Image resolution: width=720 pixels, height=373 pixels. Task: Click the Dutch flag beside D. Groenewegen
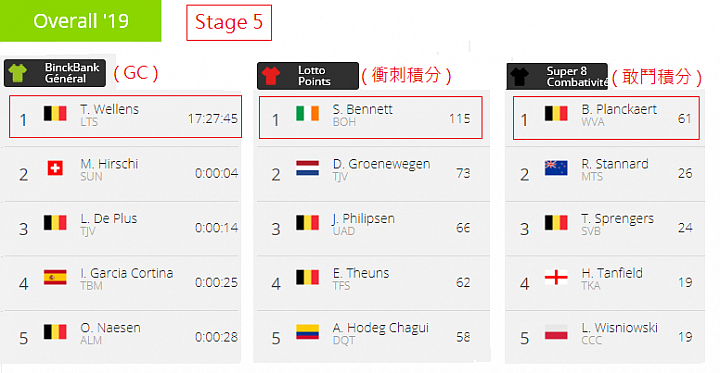click(x=308, y=168)
